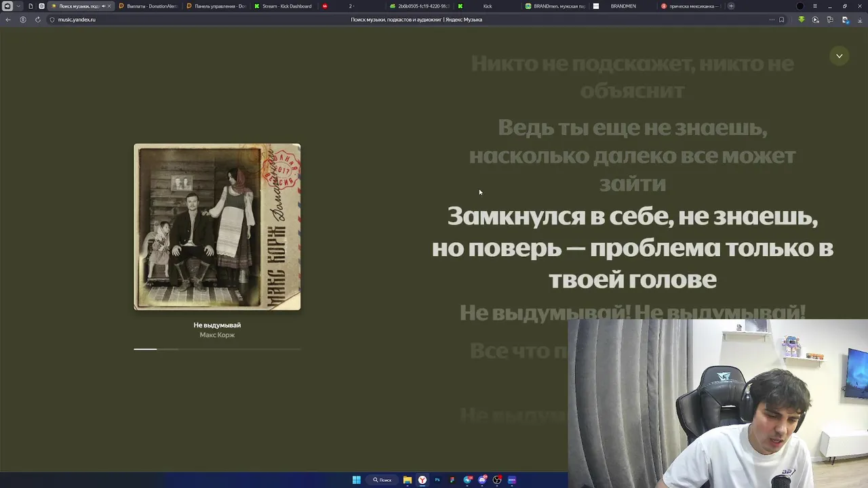
Task: Open the Yandex account icon beside back arrow
Action: pos(22,20)
